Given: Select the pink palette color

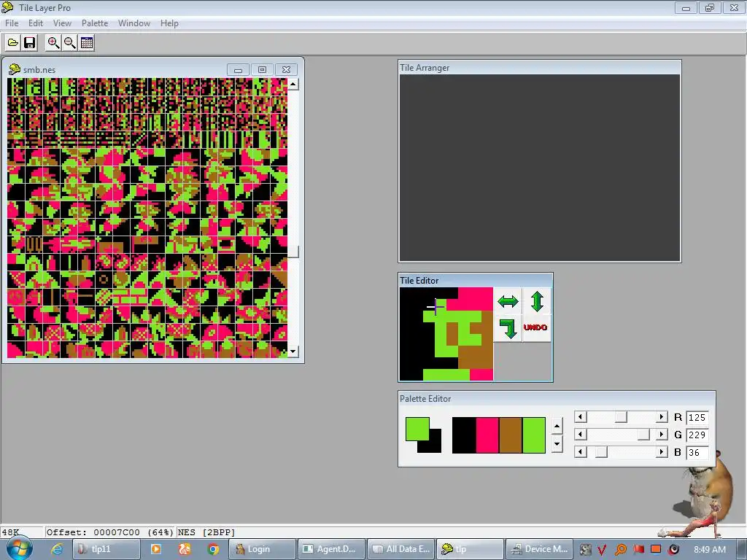Looking at the screenshot, I should coord(487,435).
